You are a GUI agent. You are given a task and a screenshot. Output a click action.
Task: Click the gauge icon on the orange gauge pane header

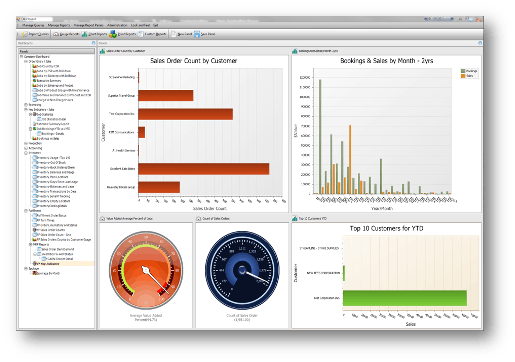(x=102, y=219)
